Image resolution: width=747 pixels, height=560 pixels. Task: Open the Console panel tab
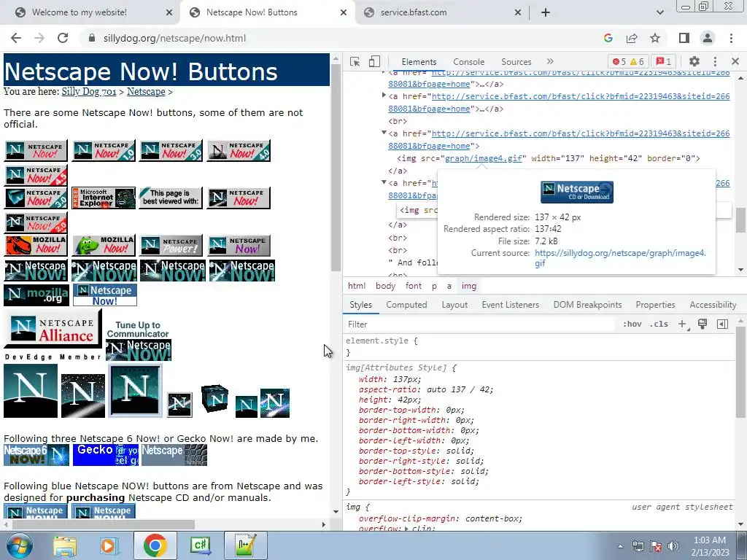point(469,62)
